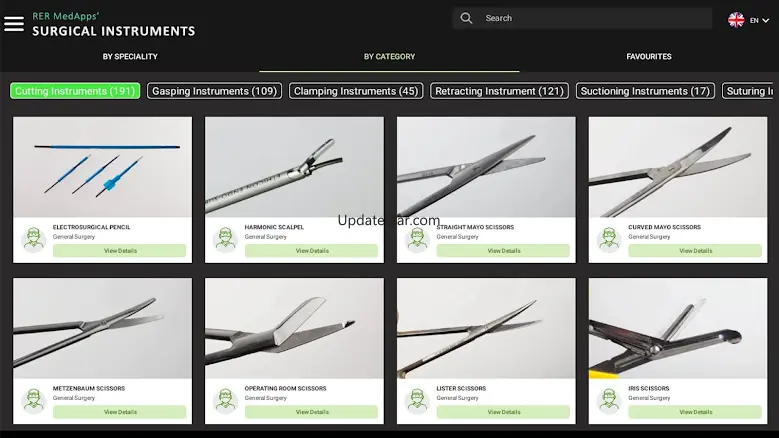Image resolution: width=779 pixels, height=438 pixels.
Task: Click the search magnifier icon
Action: 466,18
